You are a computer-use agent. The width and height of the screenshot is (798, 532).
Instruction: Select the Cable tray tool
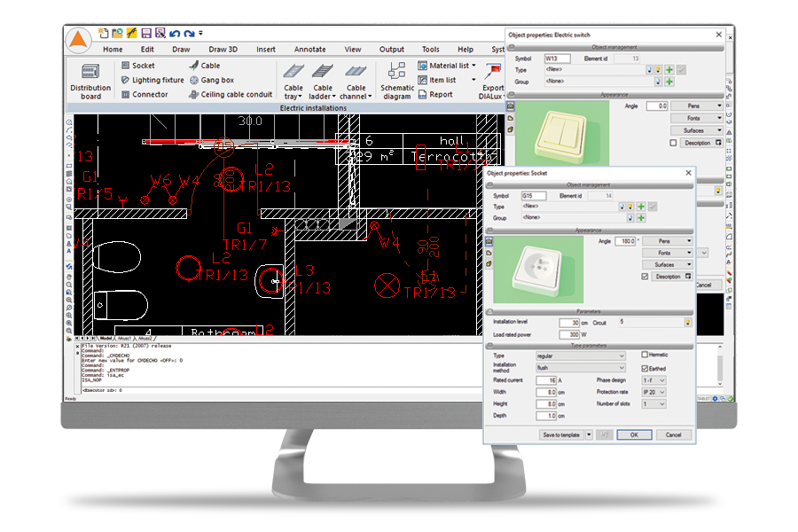coord(293,81)
